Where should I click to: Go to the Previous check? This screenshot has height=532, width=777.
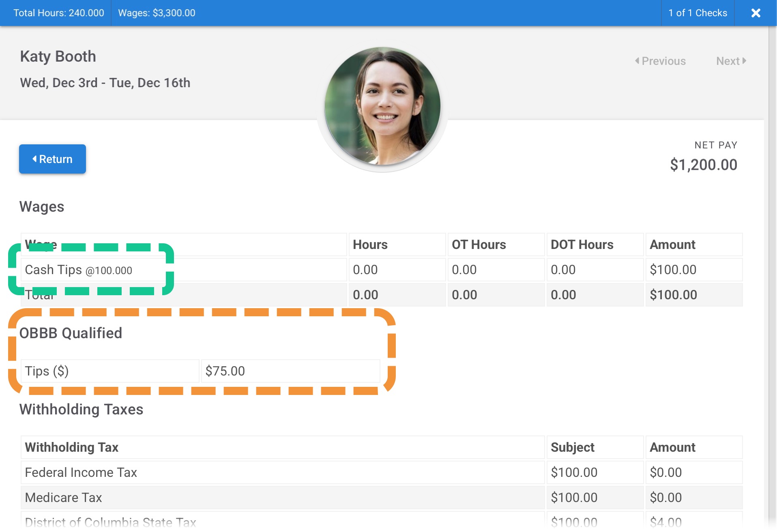point(660,61)
